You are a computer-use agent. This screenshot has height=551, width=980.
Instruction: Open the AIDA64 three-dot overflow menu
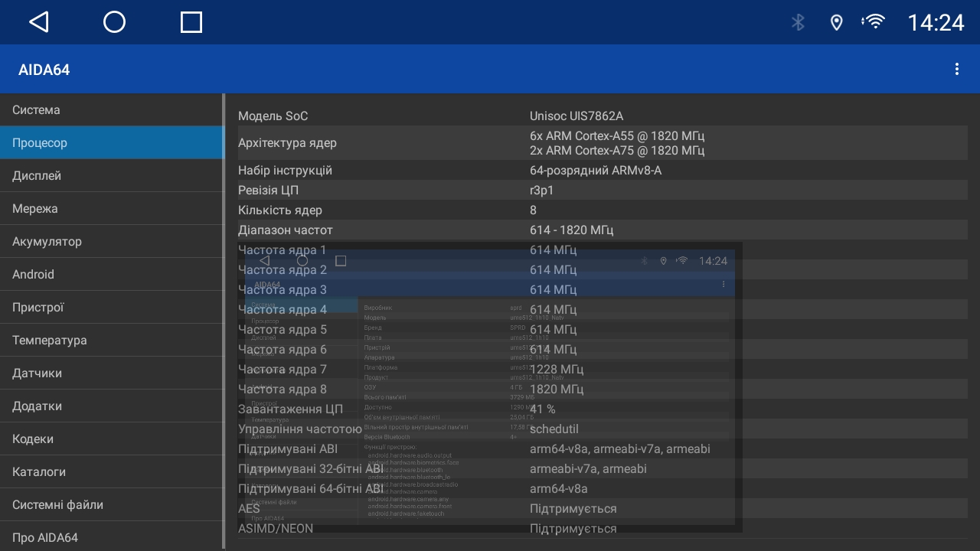[957, 70]
